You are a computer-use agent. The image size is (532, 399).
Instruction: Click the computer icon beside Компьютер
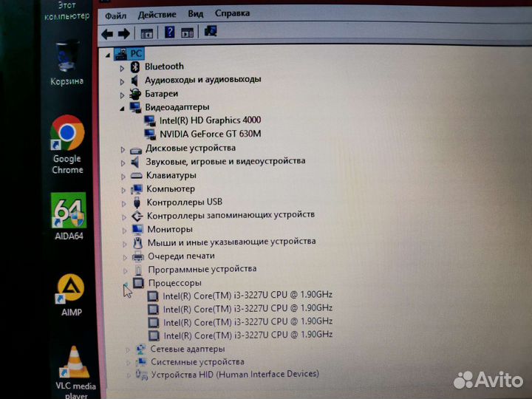137,189
